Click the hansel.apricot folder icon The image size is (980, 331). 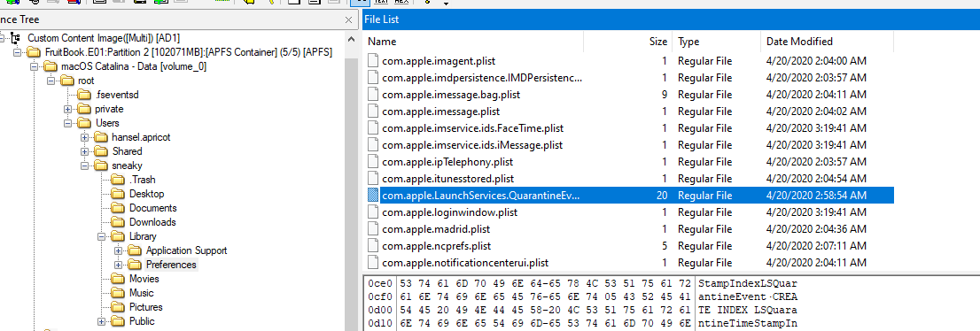pos(100,137)
